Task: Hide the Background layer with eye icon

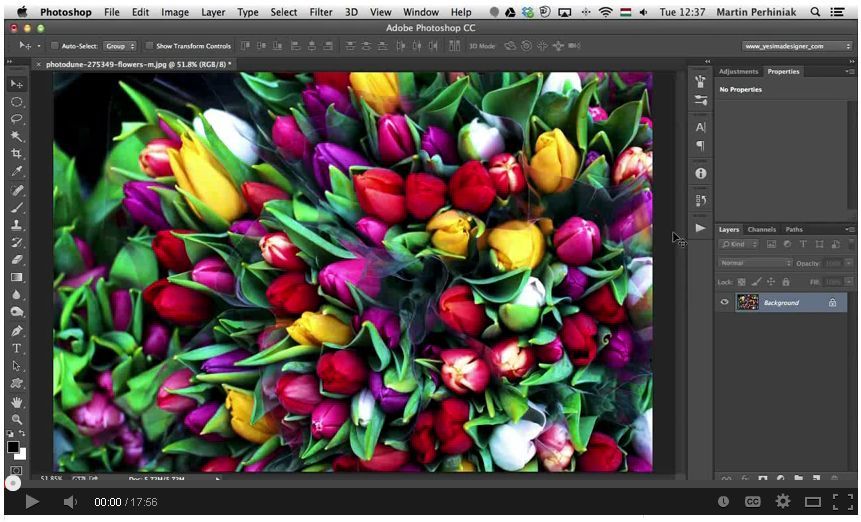Action: pyautogui.click(x=725, y=302)
